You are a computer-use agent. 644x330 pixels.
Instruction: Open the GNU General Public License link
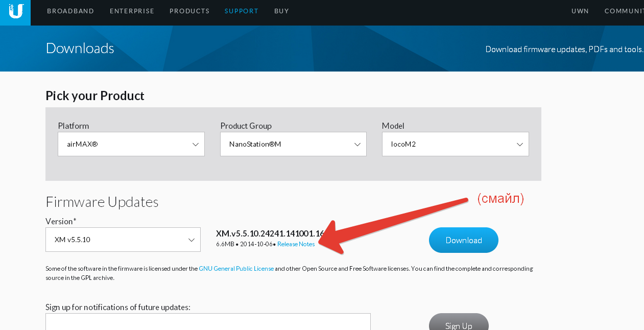coord(236,269)
